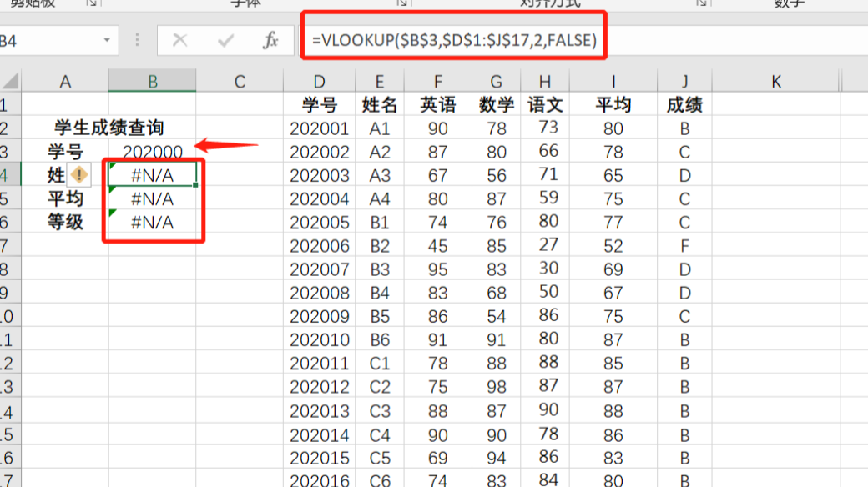Select grade F cell in column J

(684, 246)
